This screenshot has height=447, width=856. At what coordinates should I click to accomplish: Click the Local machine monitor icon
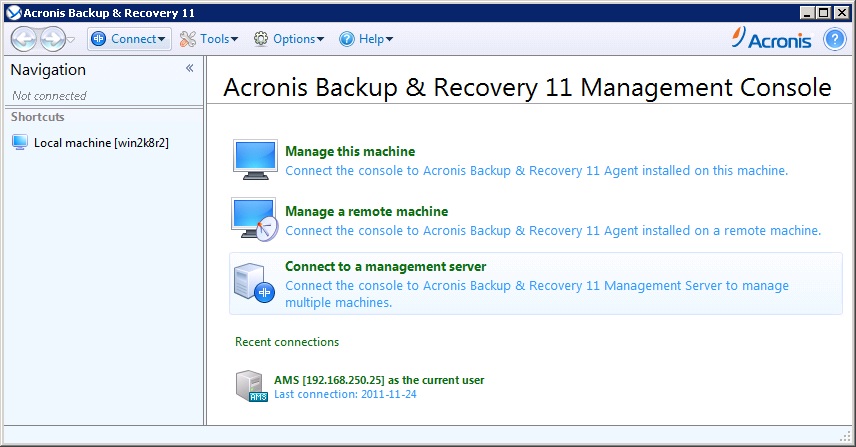pyautogui.click(x=20, y=142)
